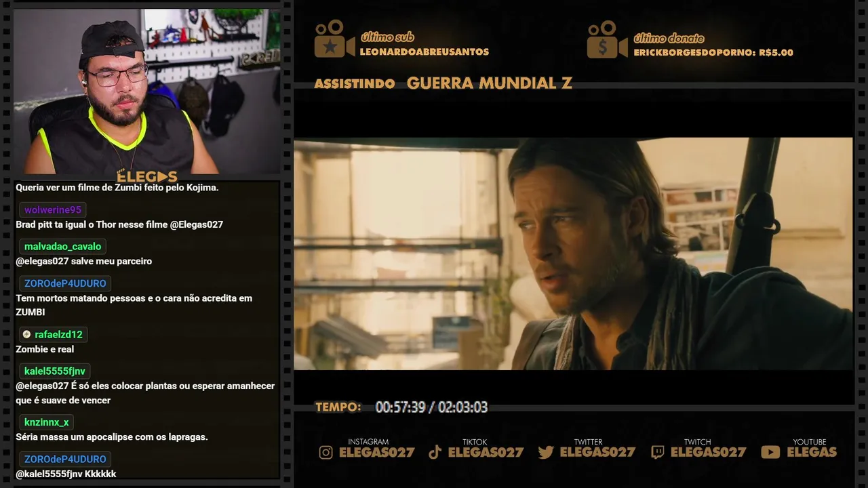Click the último sub camera star icon
Screen dimensions: 868x488
click(334, 39)
